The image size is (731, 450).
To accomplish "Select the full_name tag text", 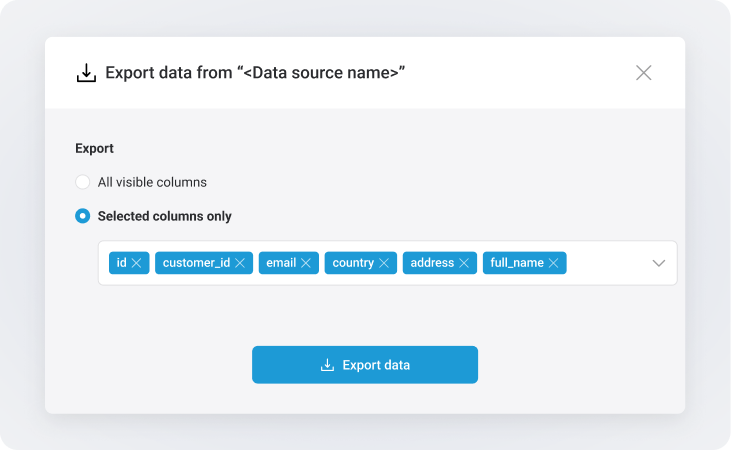I will click(517, 263).
